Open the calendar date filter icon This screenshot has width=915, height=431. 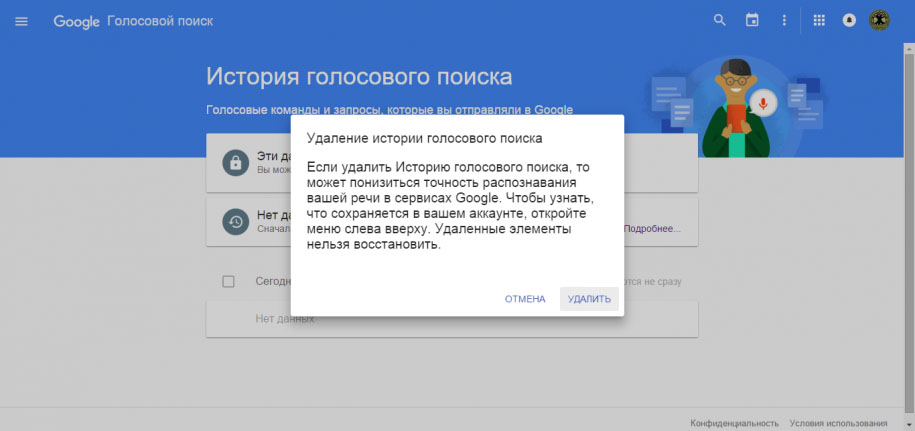tap(752, 20)
